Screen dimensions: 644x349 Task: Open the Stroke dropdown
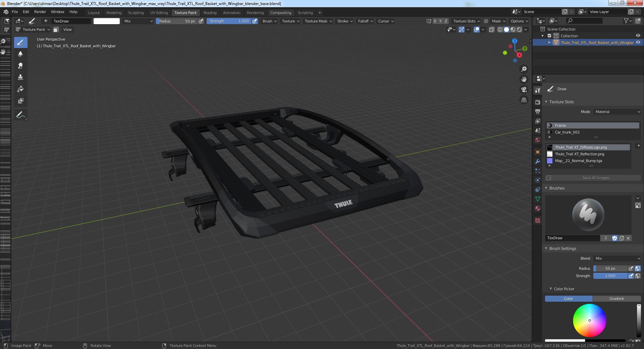click(345, 21)
